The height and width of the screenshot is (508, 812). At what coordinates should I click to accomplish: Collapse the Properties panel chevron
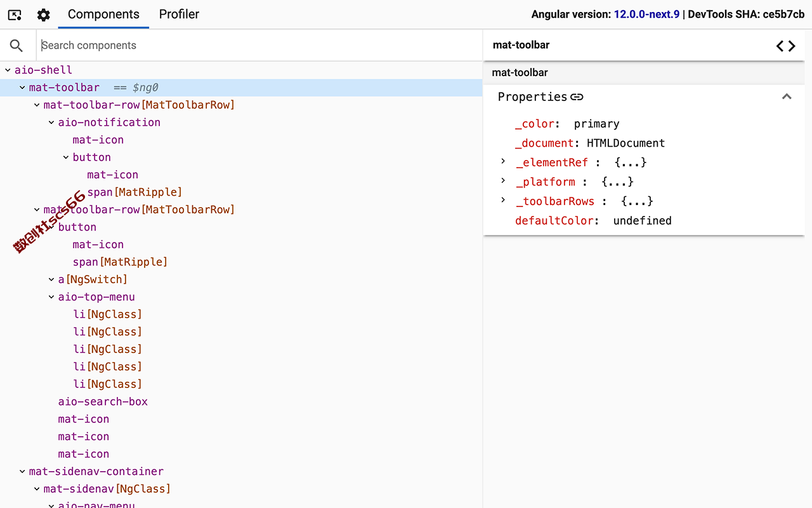click(787, 97)
